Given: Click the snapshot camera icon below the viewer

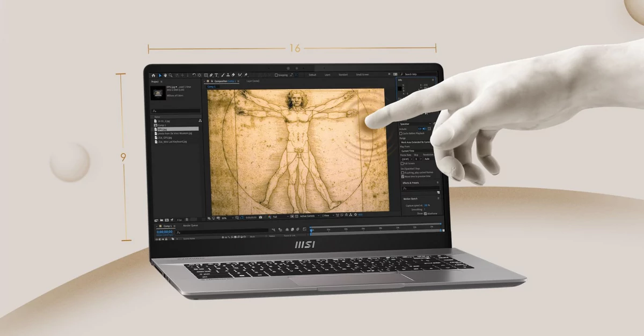Looking at the screenshot, I should [x=260, y=216].
